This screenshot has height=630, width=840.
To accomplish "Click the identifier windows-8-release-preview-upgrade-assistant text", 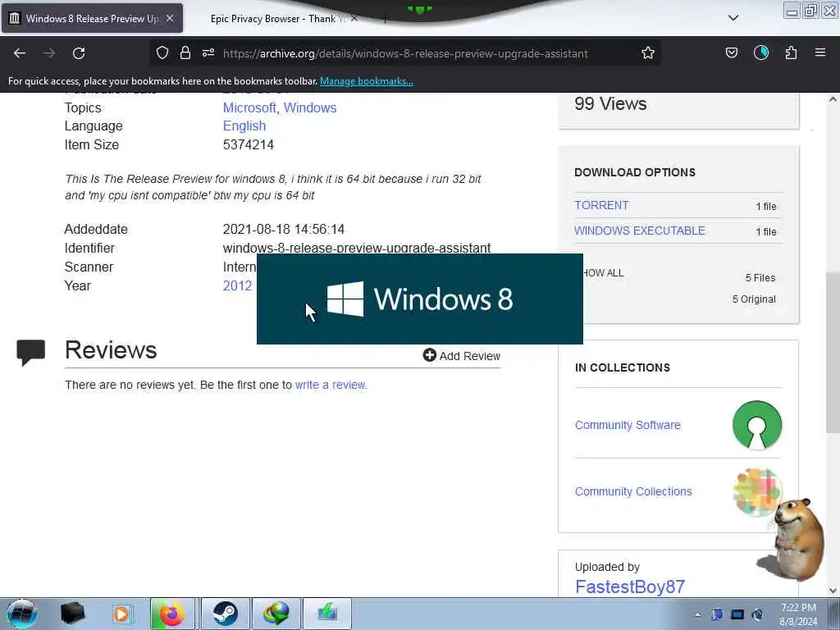I will pos(357,248).
